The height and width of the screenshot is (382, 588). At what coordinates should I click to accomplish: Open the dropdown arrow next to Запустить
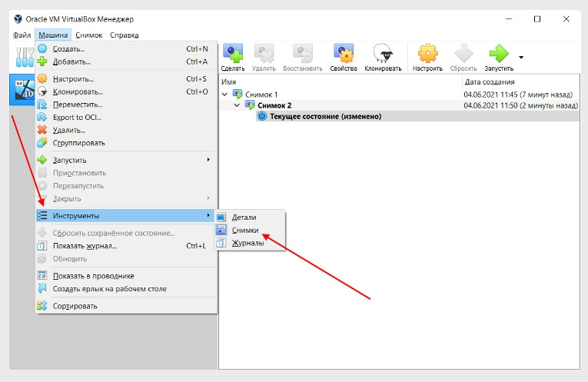pos(521,58)
